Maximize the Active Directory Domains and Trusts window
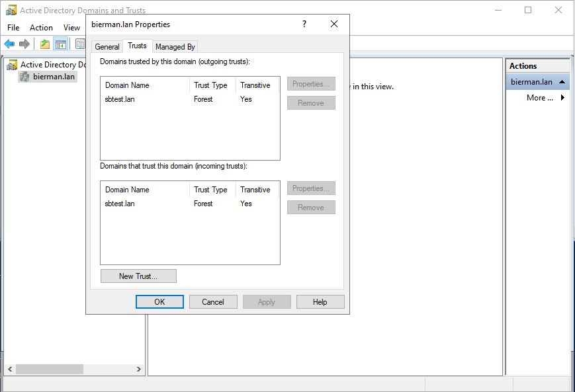This screenshot has height=392, width=575. pyautogui.click(x=528, y=11)
